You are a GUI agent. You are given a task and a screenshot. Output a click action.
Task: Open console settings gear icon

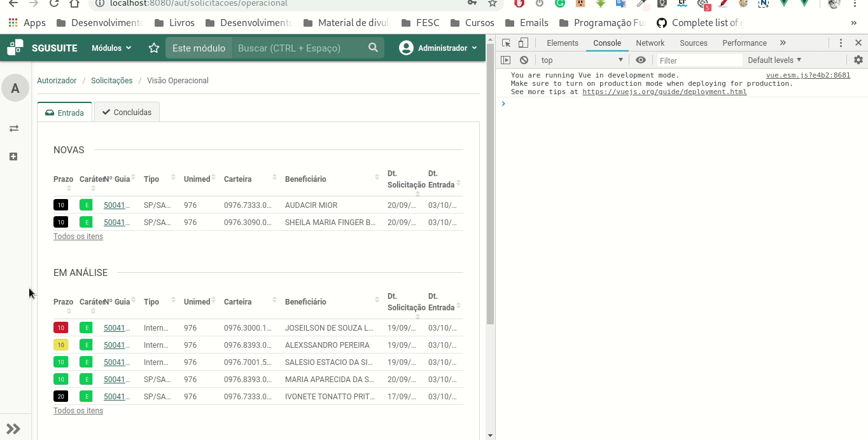point(858,60)
